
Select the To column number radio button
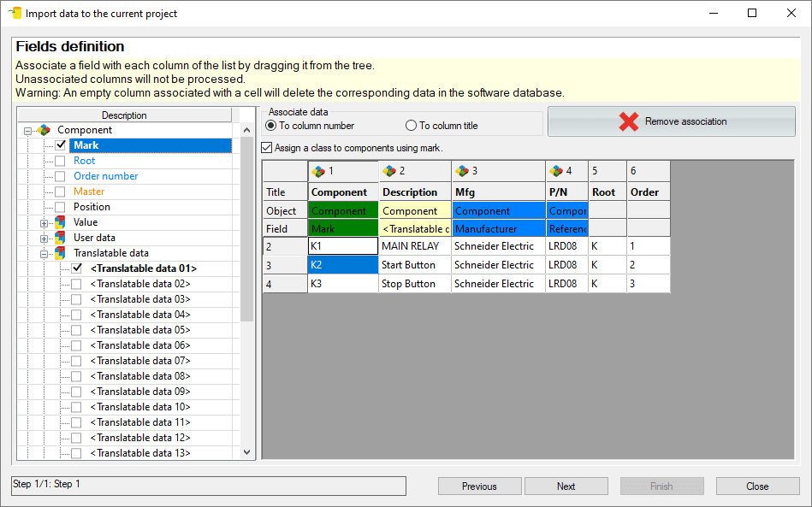pos(270,126)
